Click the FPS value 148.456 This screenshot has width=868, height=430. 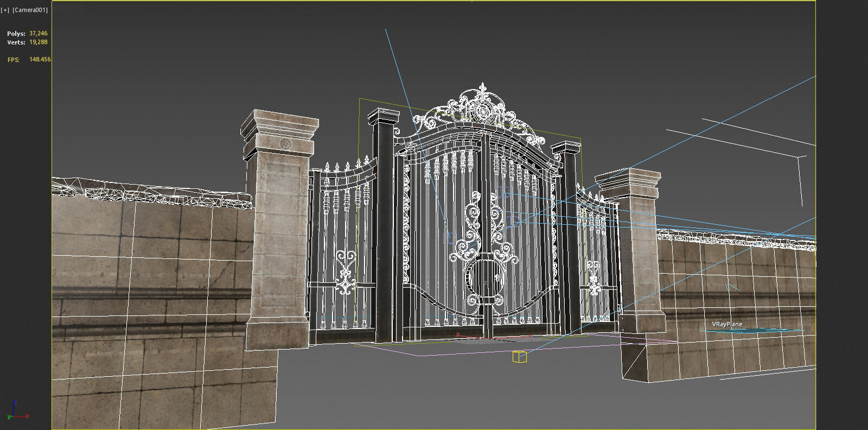click(40, 59)
